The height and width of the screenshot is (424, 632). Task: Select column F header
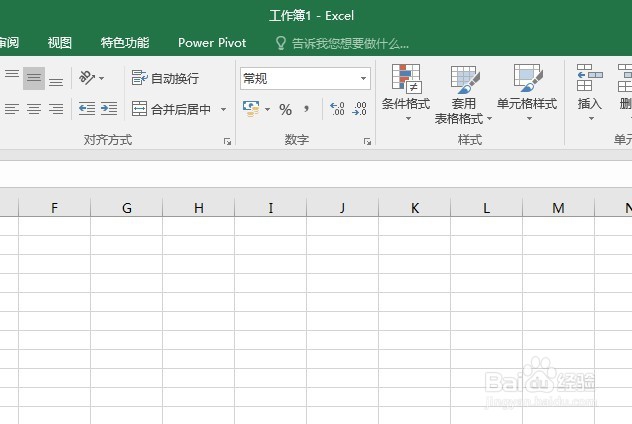(54, 208)
